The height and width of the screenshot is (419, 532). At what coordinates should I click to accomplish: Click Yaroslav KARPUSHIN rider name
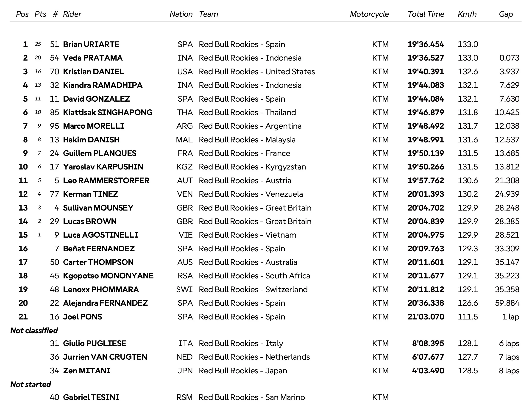[103, 167]
